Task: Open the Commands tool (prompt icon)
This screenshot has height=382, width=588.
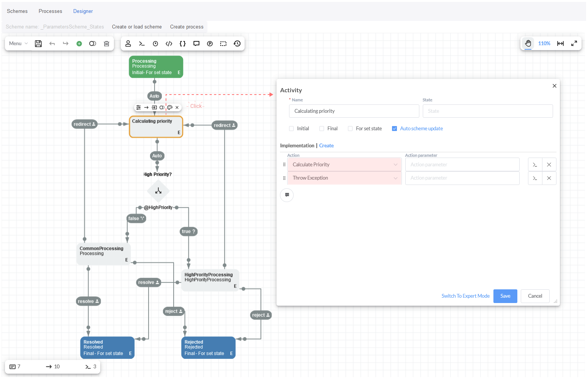Action: pyautogui.click(x=142, y=44)
